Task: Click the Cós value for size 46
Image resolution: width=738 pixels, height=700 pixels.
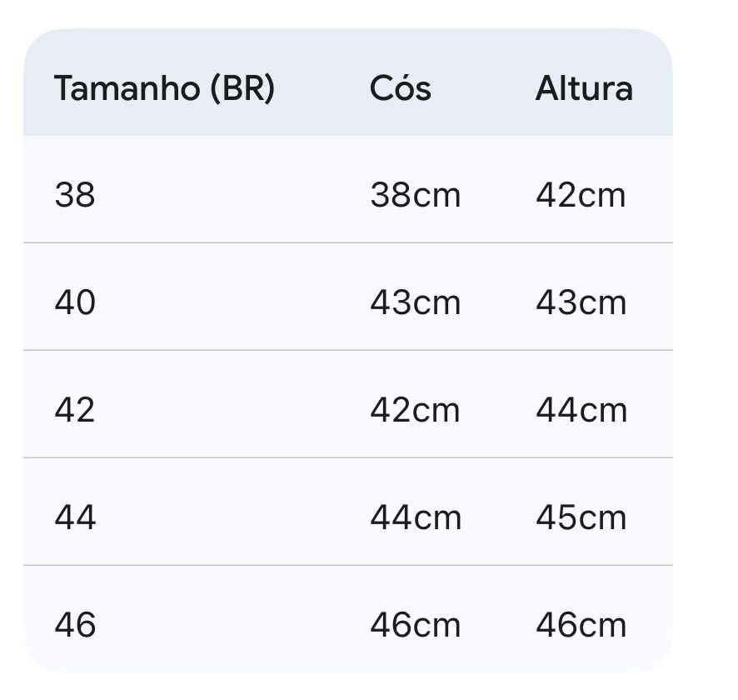Action: coord(415,625)
